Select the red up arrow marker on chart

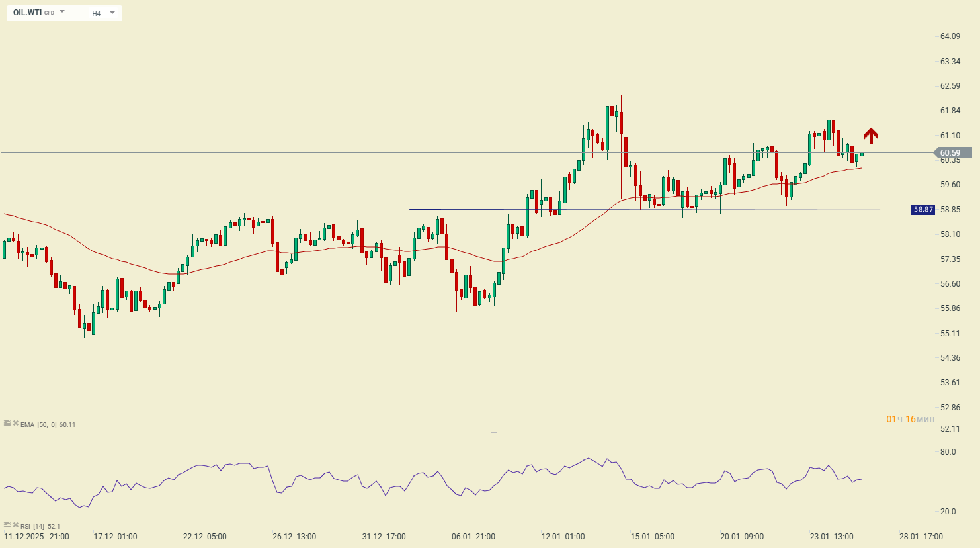click(x=871, y=136)
